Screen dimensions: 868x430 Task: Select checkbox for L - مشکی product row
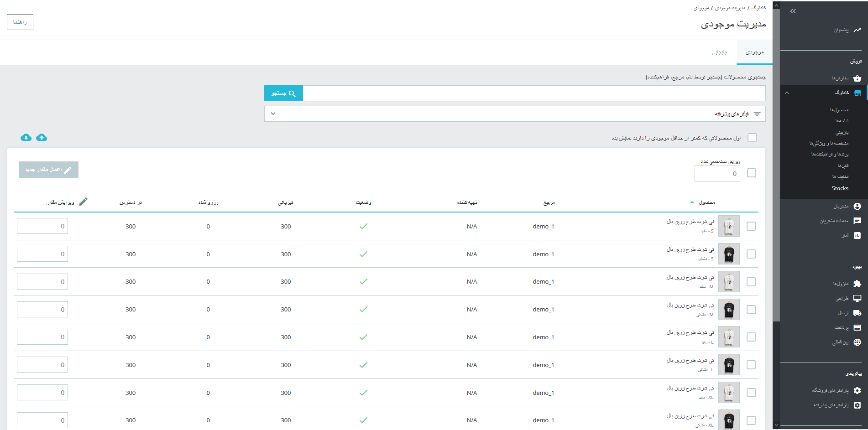751,365
